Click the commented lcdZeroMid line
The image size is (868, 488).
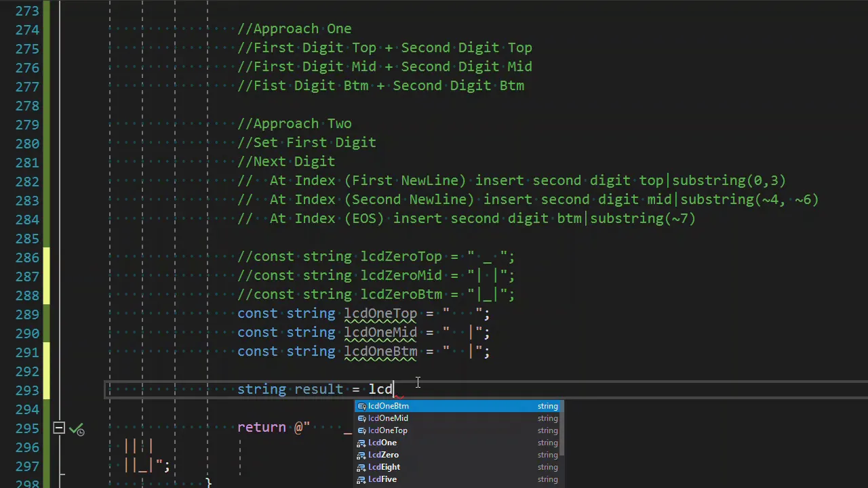pyautogui.click(x=376, y=276)
